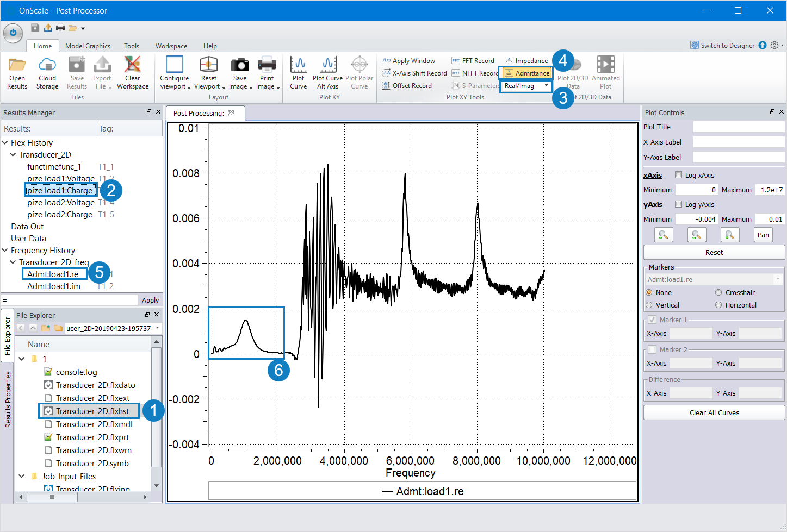Toggle Marker 1 checkbox
The image size is (787, 532).
(653, 320)
